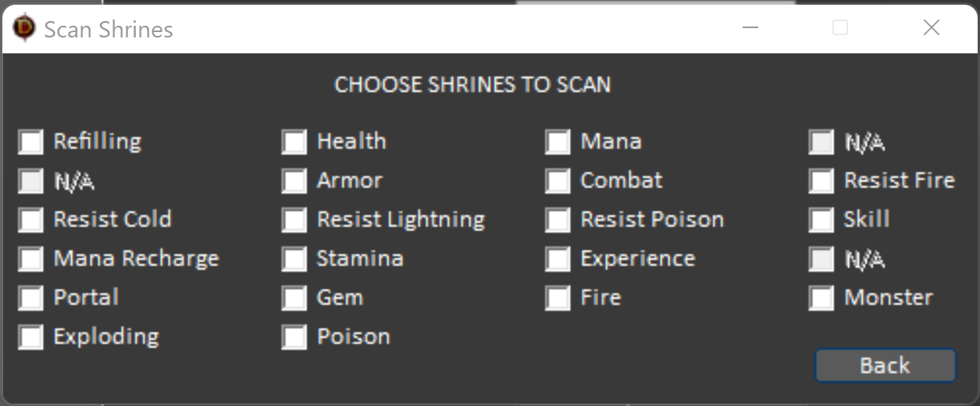The height and width of the screenshot is (406, 980).
Task: Toggle the Experience shrine checkbox
Action: [558, 259]
